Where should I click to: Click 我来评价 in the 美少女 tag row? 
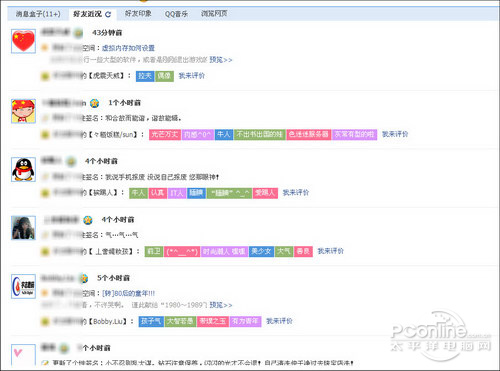point(330,251)
